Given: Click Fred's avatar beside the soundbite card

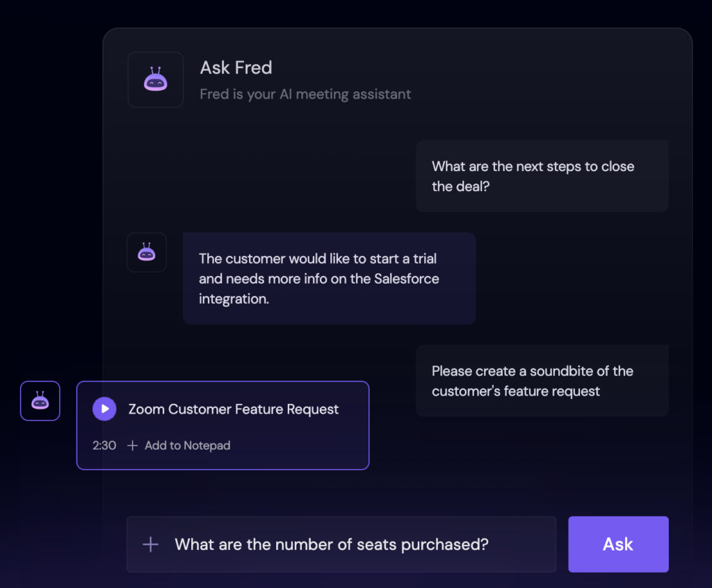Looking at the screenshot, I should [x=40, y=401].
